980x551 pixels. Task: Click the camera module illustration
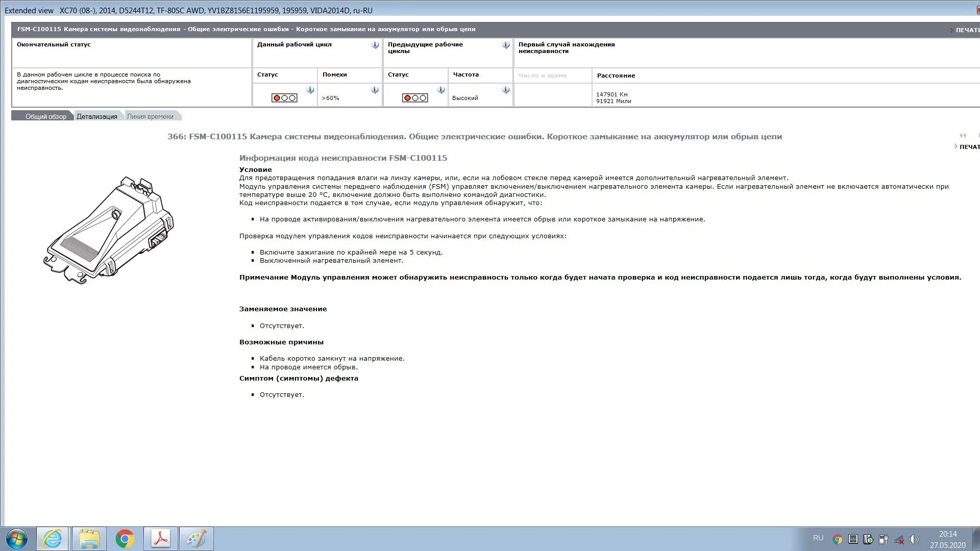109,231
